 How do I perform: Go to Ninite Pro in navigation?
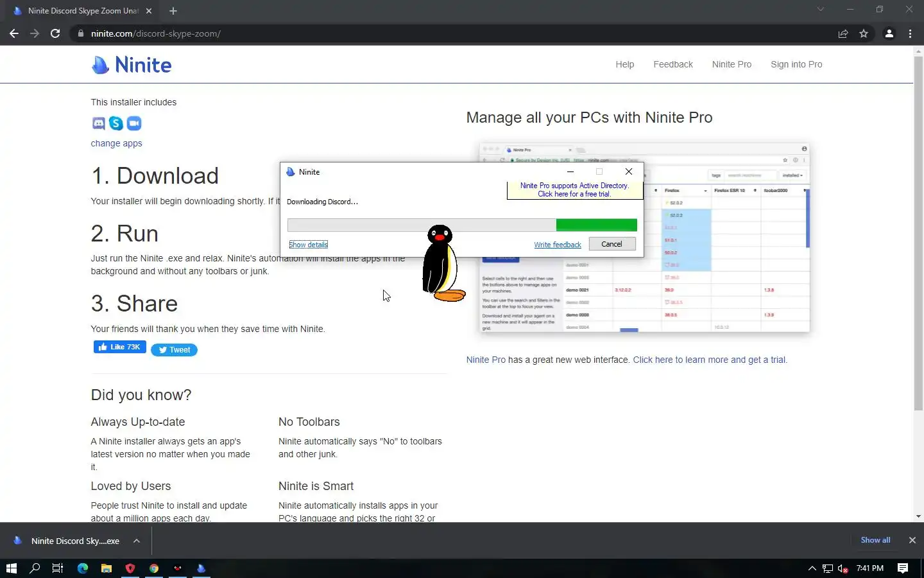click(x=732, y=64)
